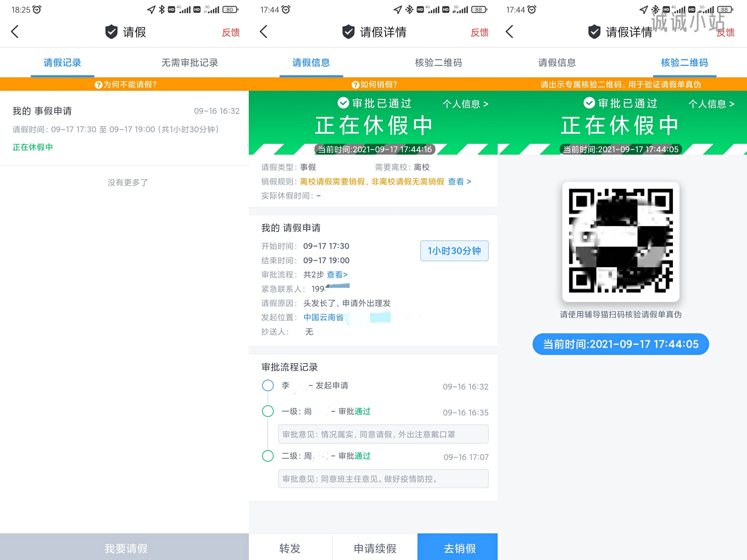Tap battery icon showing 80
Viewport: 747px width, 560px height.
[x=230, y=9]
